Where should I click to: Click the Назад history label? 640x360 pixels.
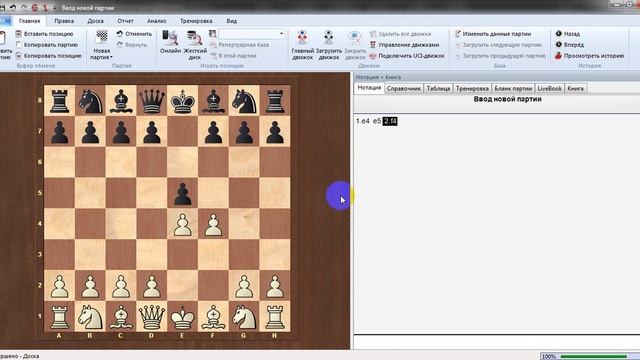tap(572, 34)
